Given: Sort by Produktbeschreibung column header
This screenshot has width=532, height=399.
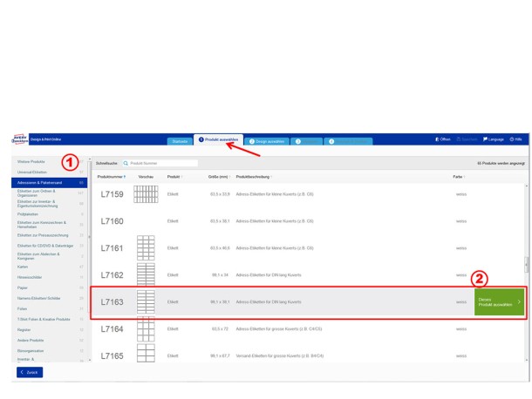Looking at the screenshot, I should (x=254, y=177).
